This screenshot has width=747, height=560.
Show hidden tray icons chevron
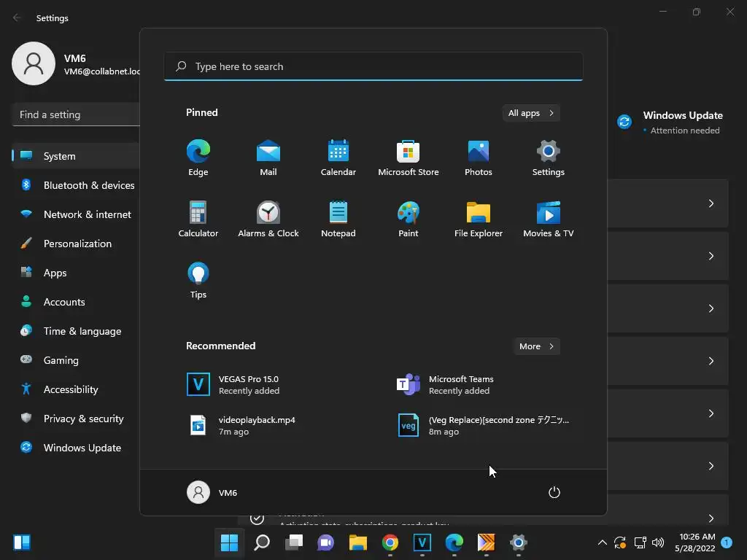[602, 542]
